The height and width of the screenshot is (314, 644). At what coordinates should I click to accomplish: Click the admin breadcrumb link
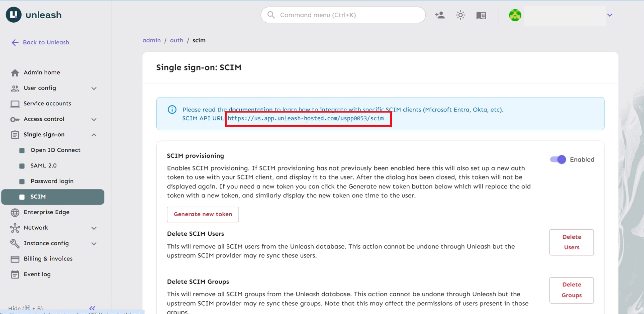pyautogui.click(x=152, y=40)
